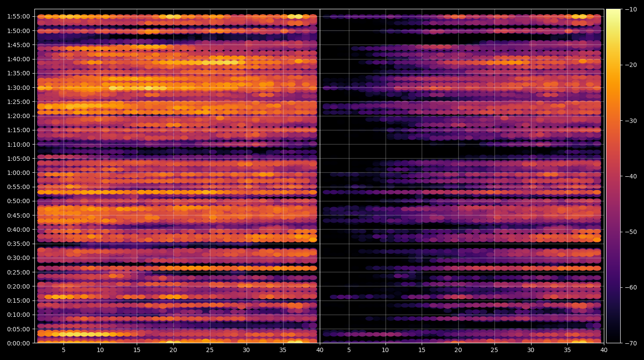Viewport: 644px width, 360px height.
Task: Click the 1:50:00 y-axis time label
Action: 19,31
